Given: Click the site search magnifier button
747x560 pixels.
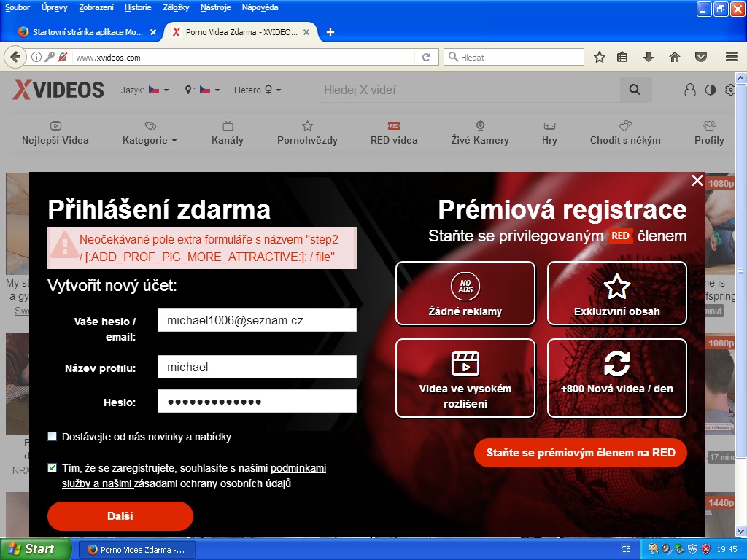Looking at the screenshot, I should pos(635,90).
